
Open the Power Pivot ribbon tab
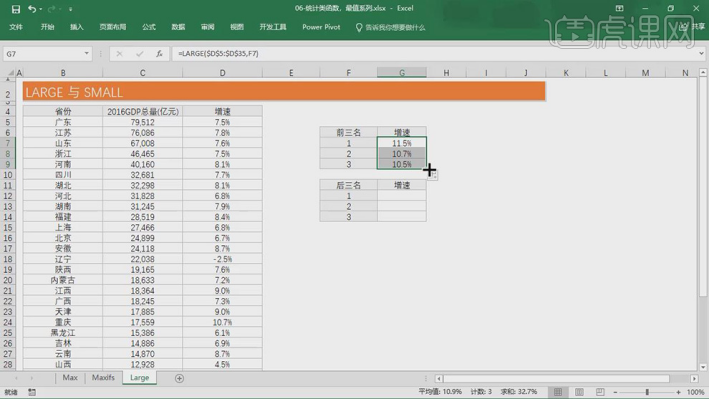pyautogui.click(x=321, y=27)
